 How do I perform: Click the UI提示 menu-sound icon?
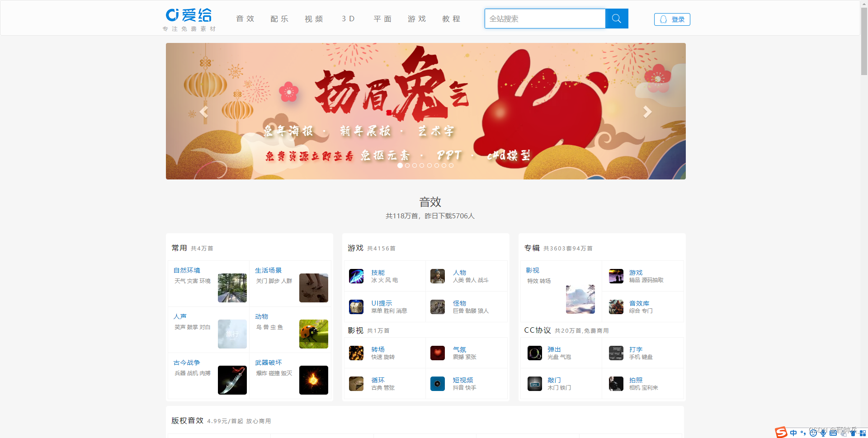(356, 307)
